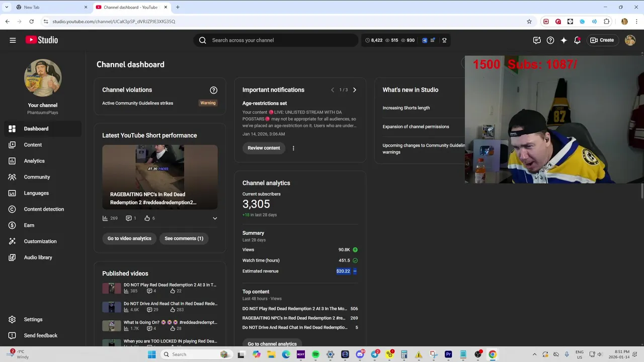Open the RAGEBAITING NPC's Short thumbnail

(160, 177)
